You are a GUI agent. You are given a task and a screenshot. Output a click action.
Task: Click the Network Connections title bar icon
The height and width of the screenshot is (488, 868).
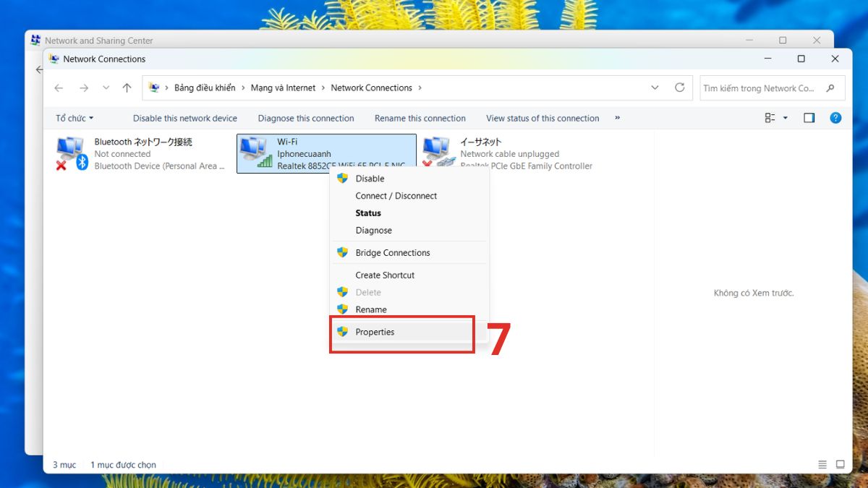(54, 59)
